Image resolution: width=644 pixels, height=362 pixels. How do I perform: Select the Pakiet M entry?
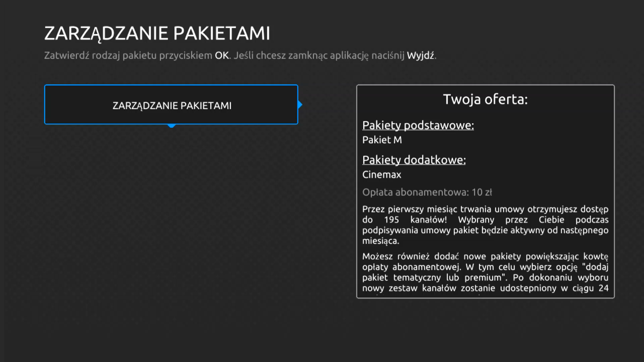pyautogui.click(x=382, y=140)
